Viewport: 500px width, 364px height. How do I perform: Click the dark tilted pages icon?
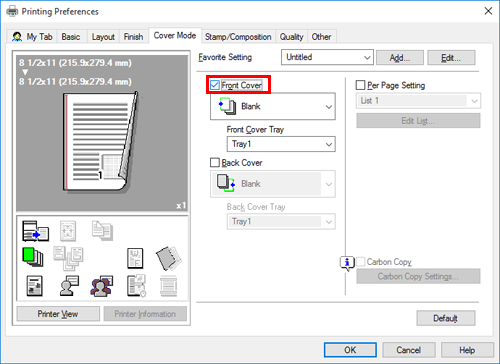click(x=169, y=258)
